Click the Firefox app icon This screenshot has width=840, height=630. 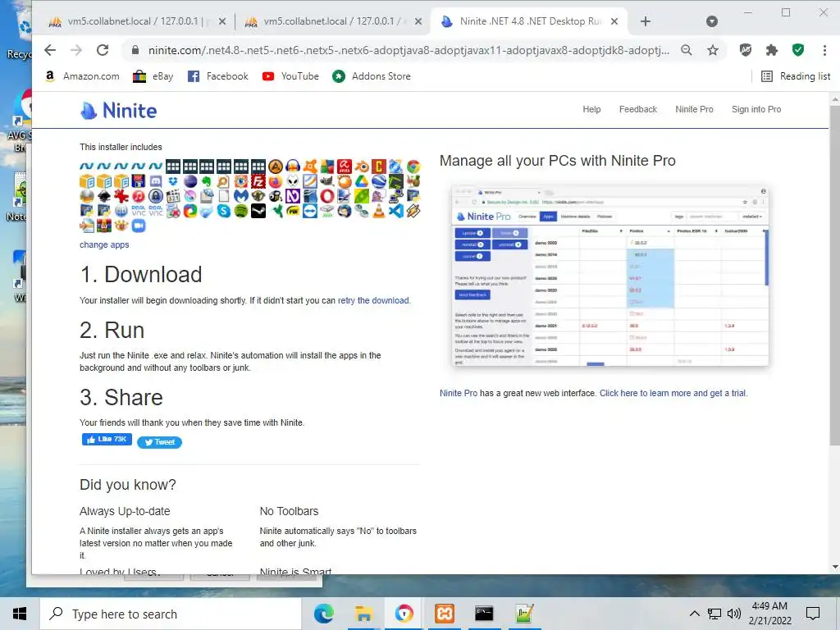click(x=276, y=181)
